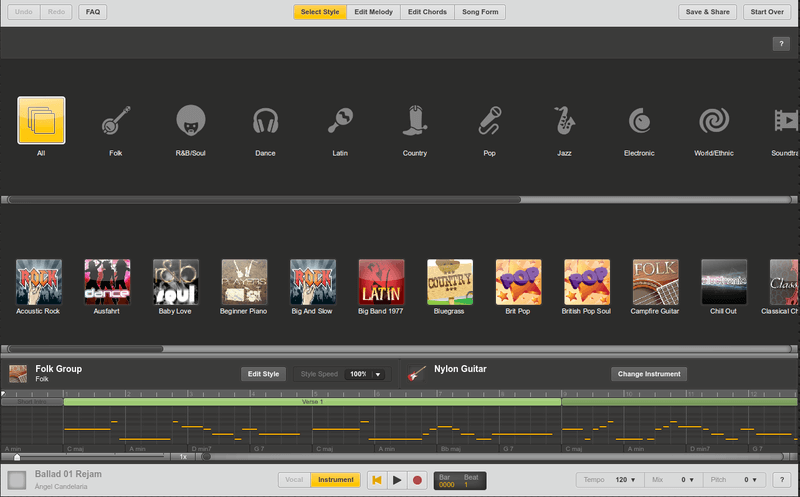Pick the Latin maracas genre icon

pos(339,122)
